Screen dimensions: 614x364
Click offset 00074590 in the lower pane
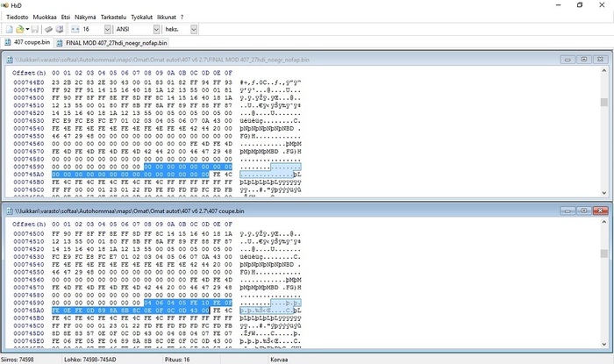[x=28, y=302]
